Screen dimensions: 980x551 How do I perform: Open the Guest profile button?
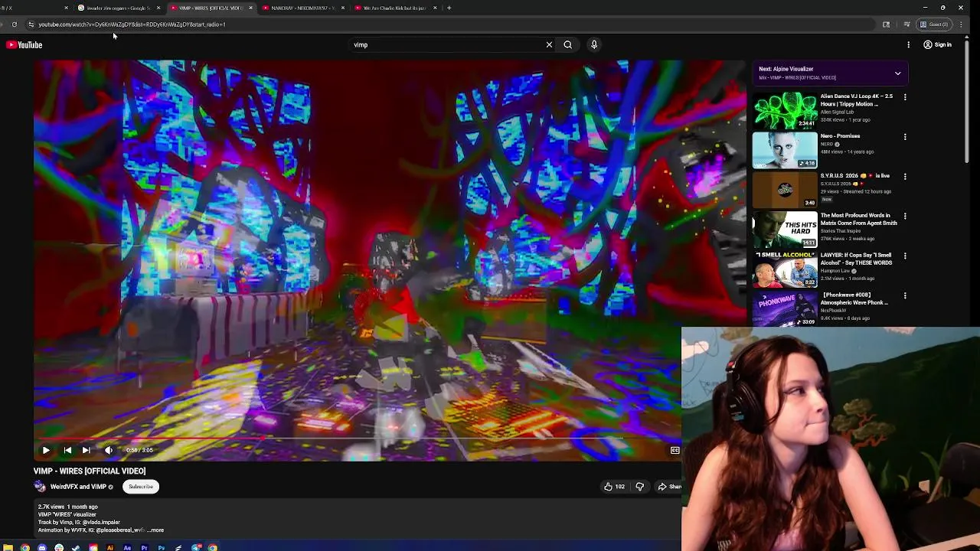pos(934,24)
